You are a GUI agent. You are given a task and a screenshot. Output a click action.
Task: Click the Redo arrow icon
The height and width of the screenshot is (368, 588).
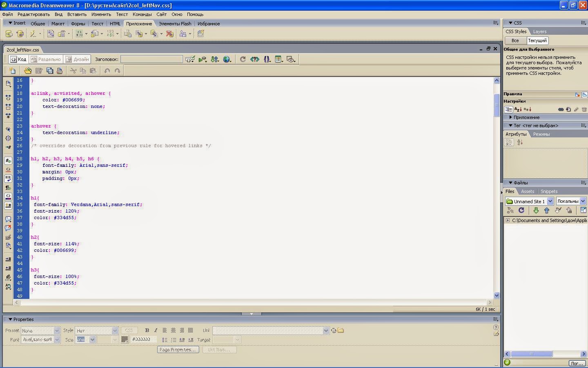point(118,71)
